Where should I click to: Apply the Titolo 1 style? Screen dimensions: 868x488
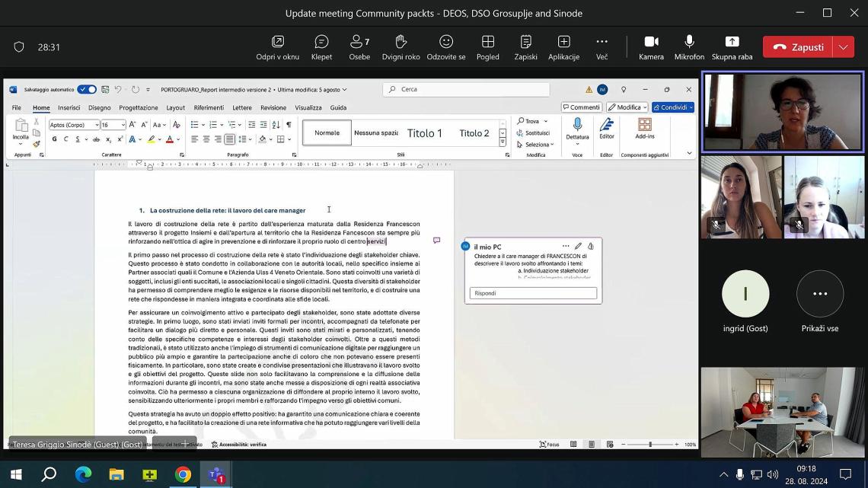pyautogui.click(x=425, y=132)
